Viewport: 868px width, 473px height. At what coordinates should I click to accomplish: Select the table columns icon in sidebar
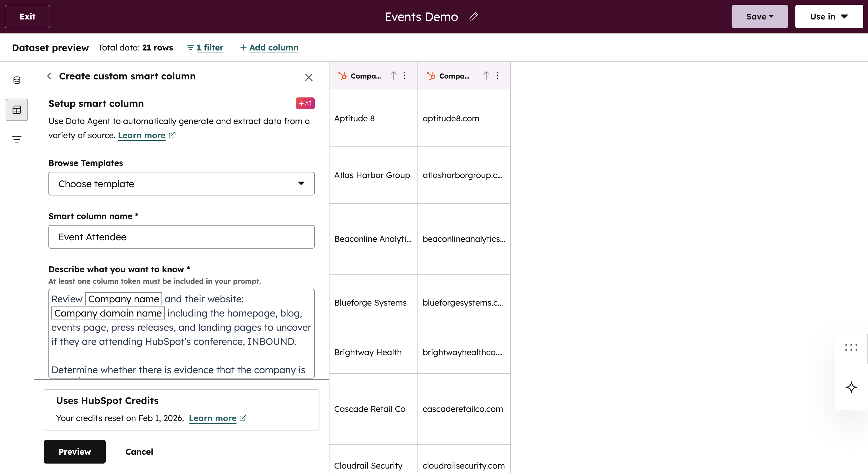tap(17, 110)
